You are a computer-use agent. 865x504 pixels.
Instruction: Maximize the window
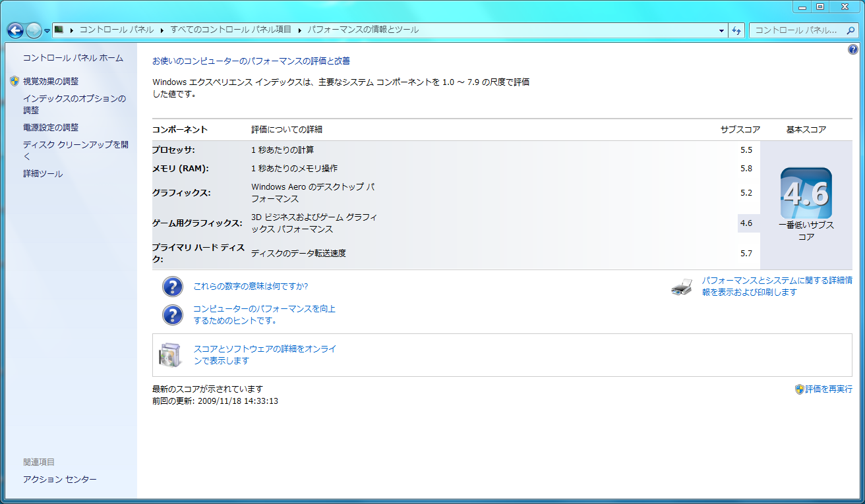tap(820, 7)
